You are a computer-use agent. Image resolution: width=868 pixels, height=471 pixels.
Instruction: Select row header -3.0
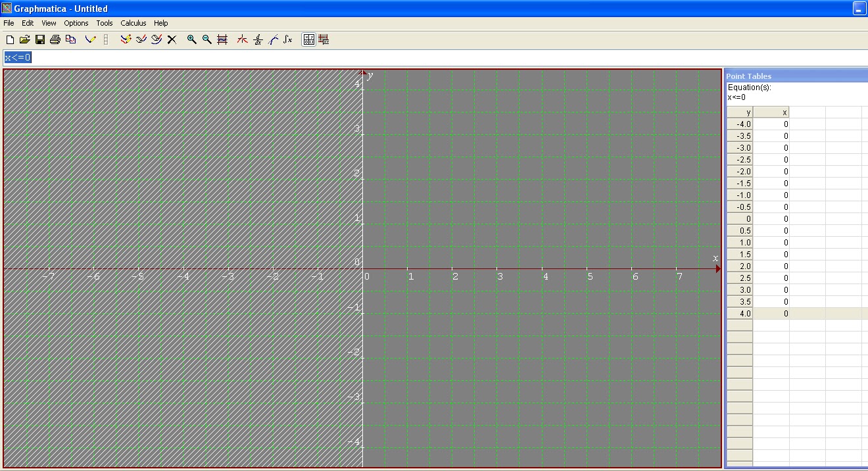[x=740, y=148]
